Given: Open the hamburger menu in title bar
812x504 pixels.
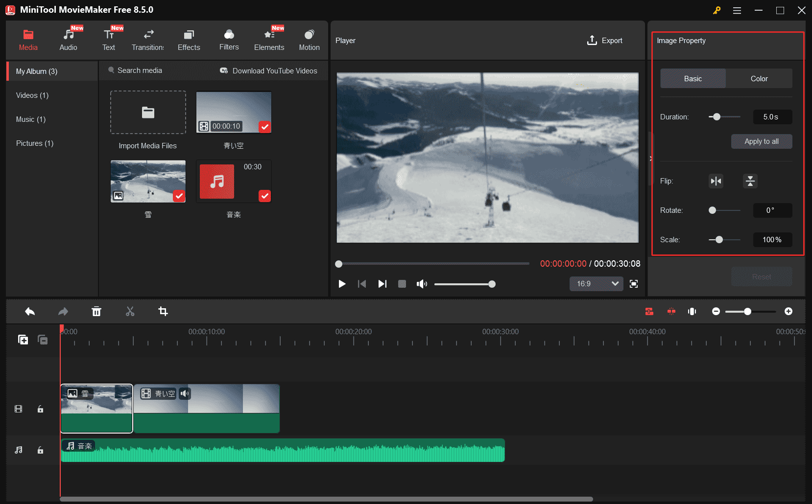Looking at the screenshot, I should tap(737, 10).
